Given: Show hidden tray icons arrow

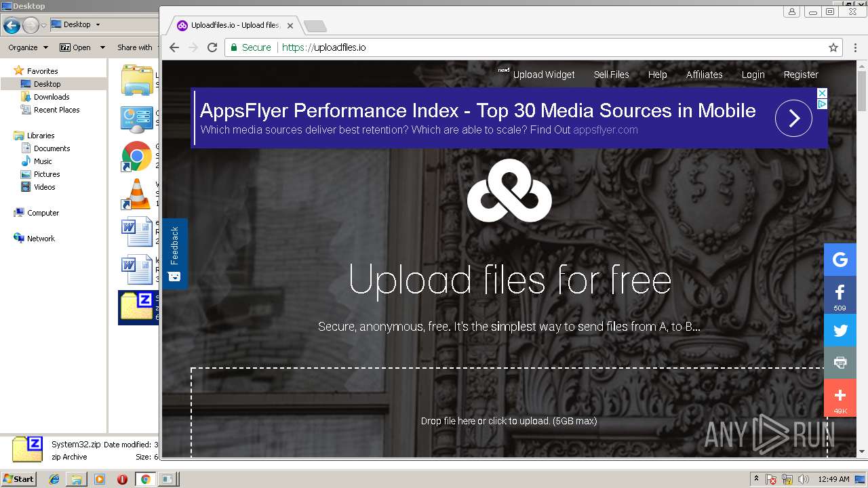Looking at the screenshot, I should 756,479.
